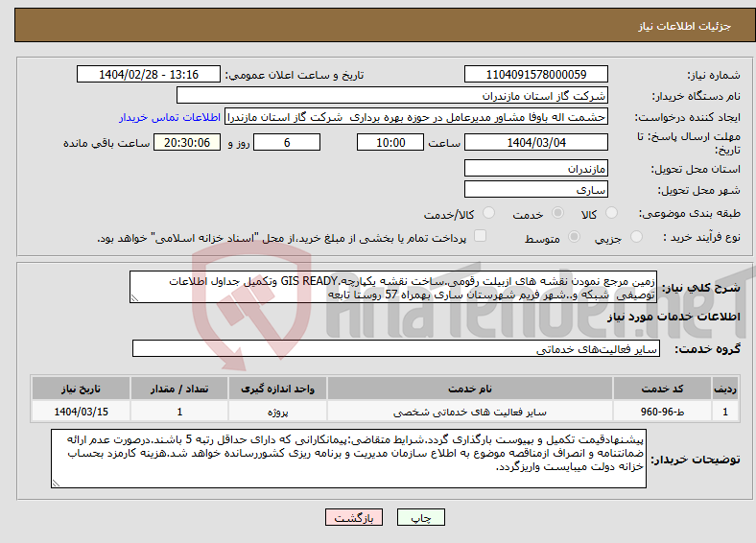Click the need number field 1104091578000059

[x=535, y=74]
